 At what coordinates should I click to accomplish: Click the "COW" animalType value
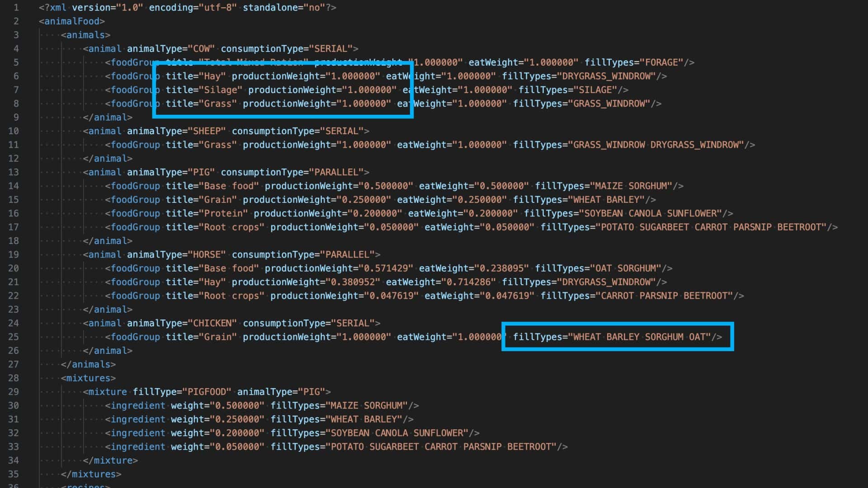pos(201,49)
